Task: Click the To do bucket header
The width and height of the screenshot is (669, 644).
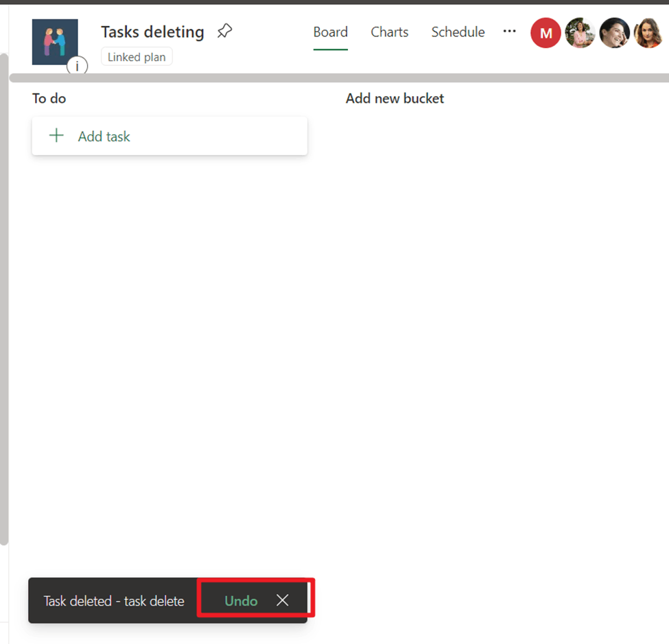Action: (x=49, y=99)
